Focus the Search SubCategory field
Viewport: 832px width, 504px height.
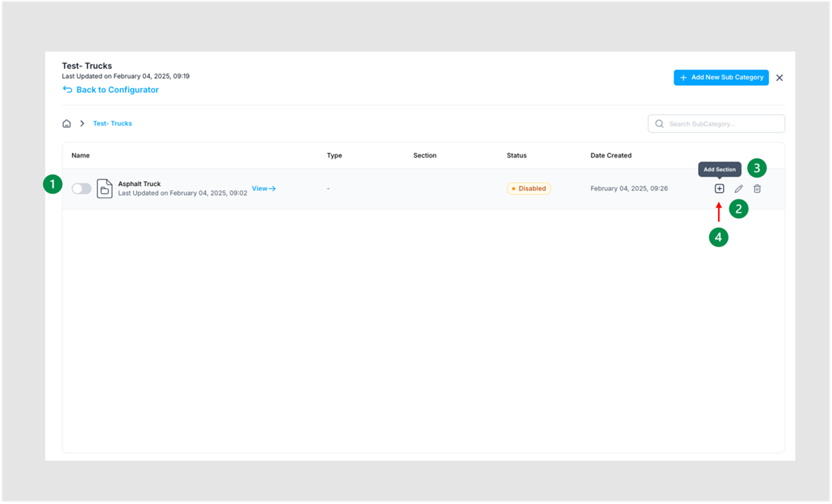click(716, 123)
